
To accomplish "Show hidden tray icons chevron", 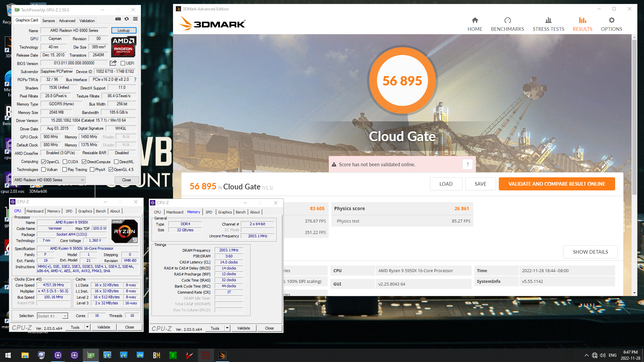I will coord(586,355).
